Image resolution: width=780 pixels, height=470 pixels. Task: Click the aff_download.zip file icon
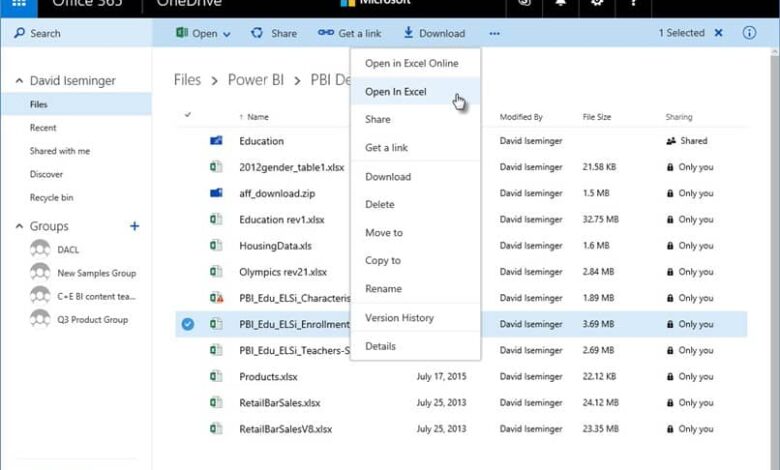(x=216, y=193)
